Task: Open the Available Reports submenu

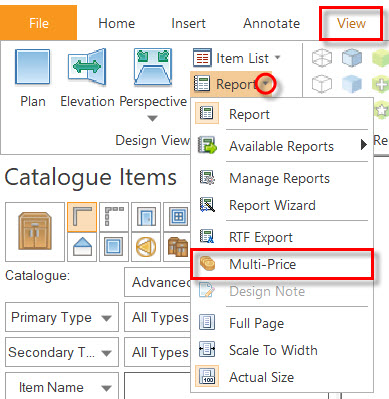Action: [x=282, y=146]
